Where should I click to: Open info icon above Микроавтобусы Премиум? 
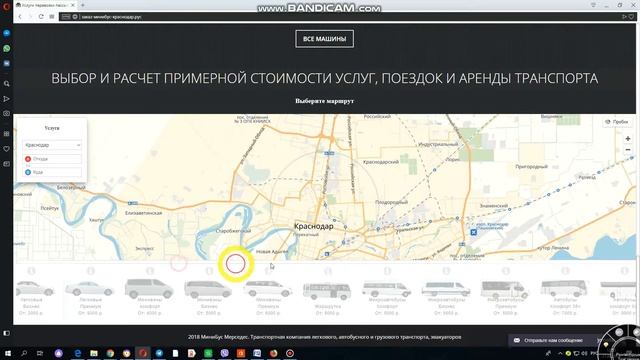tap(506, 271)
